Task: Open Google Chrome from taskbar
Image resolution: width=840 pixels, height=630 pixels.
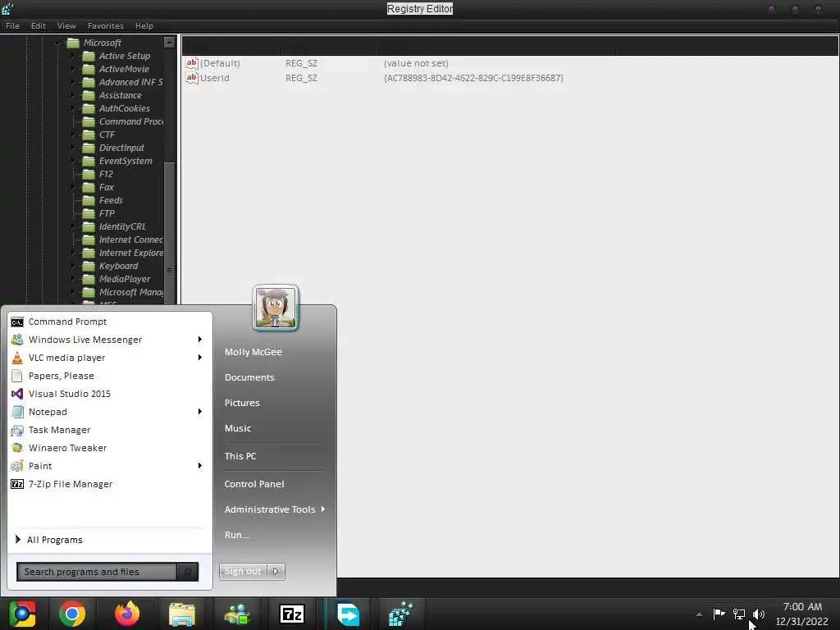Action: (72, 614)
